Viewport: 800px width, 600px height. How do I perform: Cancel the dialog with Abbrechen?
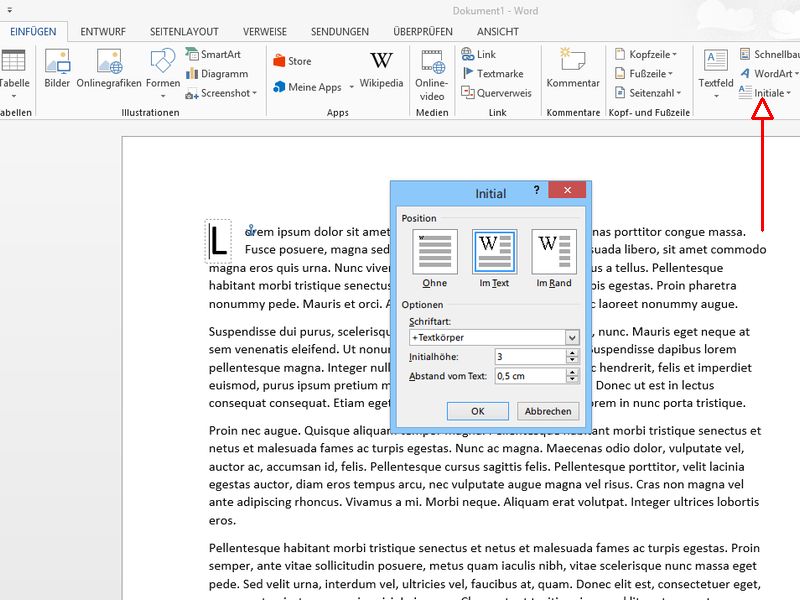click(x=548, y=411)
